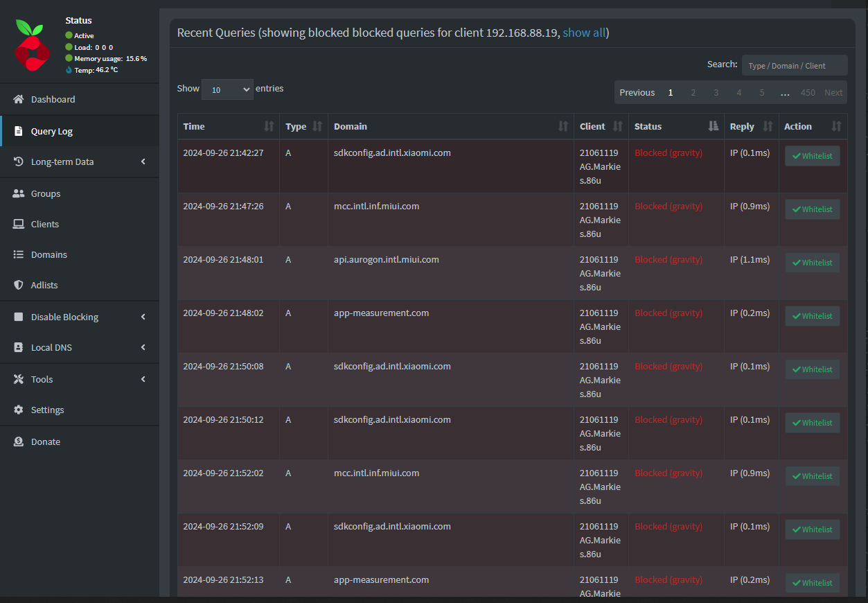
Task: Click the Pi-hole raspberry logo
Action: [32, 46]
